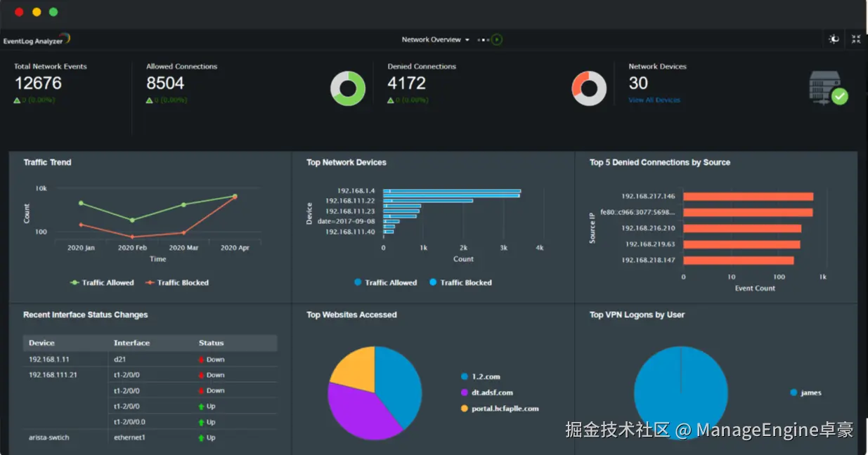Click the green Up arrow for t1-2/0/0.0
868x455 pixels.
(201, 422)
